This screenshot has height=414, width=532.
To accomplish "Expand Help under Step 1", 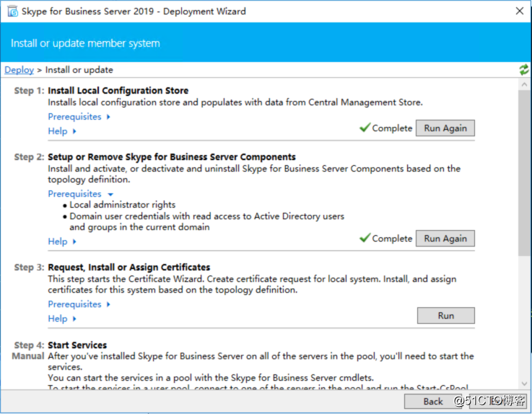I will 62,131.
